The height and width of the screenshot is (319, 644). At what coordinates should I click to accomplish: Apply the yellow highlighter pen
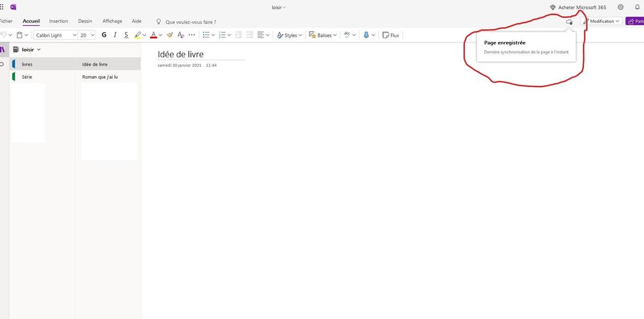pyautogui.click(x=137, y=35)
